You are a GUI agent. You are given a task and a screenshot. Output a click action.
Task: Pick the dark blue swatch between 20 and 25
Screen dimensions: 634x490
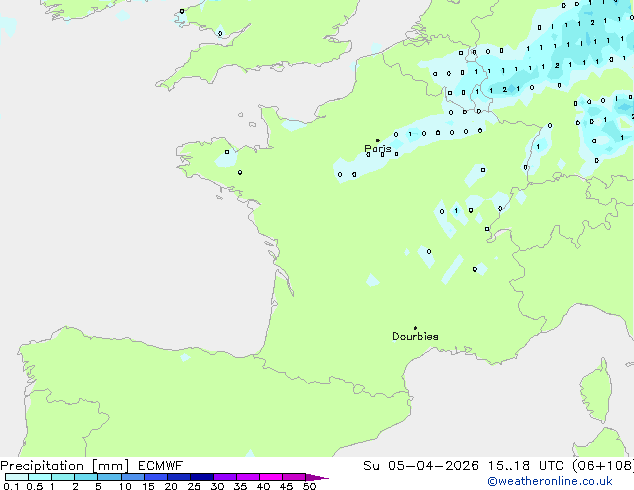(x=181, y=478)
